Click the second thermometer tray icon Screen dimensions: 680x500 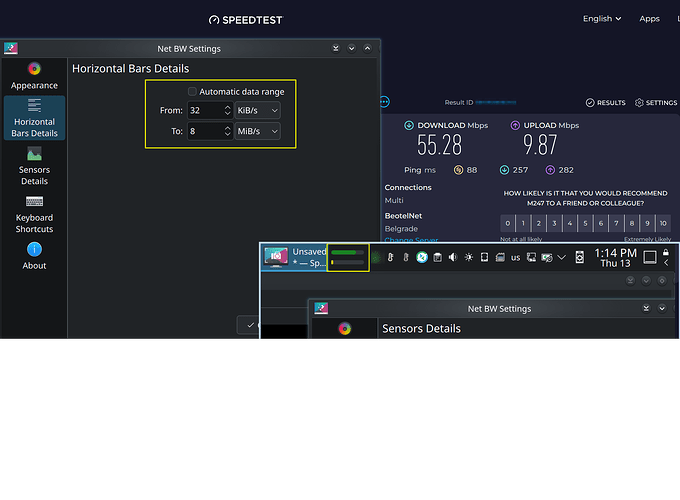406,258
